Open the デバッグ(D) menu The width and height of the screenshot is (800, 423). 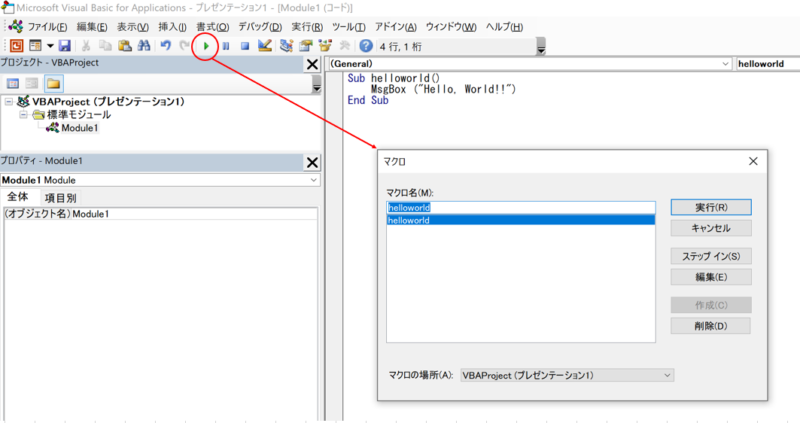[x=260, y=27]
